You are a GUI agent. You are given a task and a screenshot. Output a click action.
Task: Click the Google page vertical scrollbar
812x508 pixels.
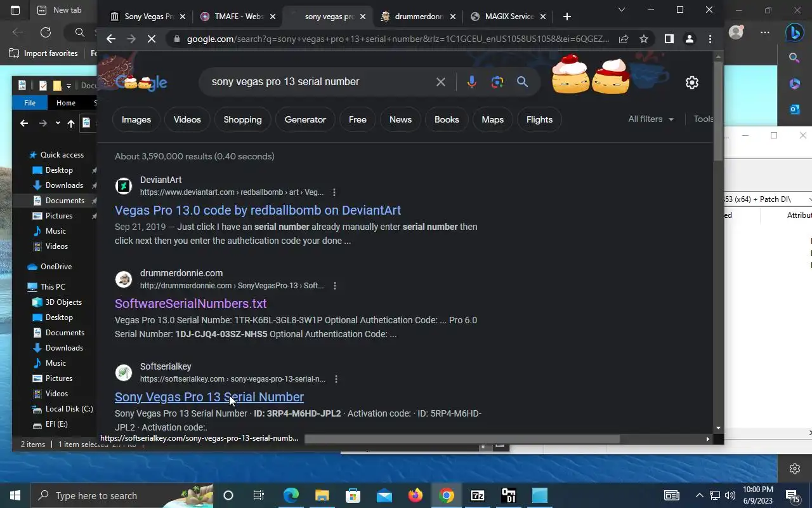click(x=718, y=112)
